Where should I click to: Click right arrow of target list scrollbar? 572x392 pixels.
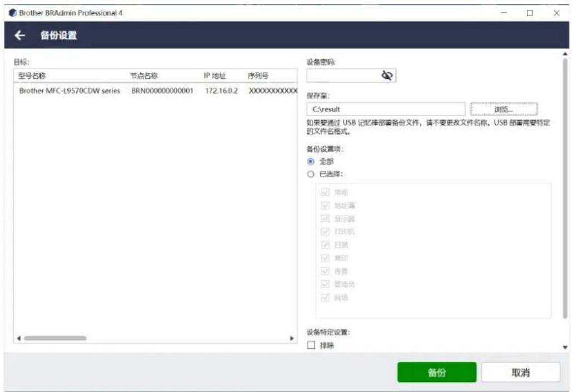pyautogui.click(x=292, y=338)
